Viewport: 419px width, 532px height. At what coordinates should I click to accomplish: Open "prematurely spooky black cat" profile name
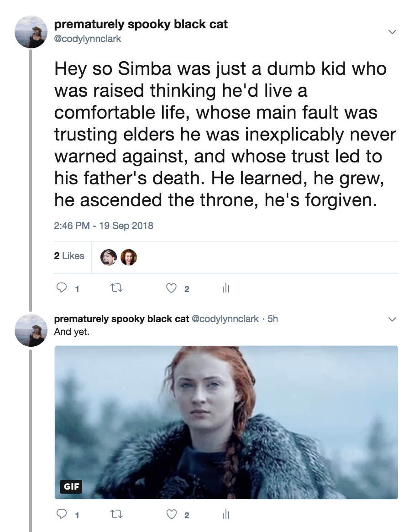(141, 25)
